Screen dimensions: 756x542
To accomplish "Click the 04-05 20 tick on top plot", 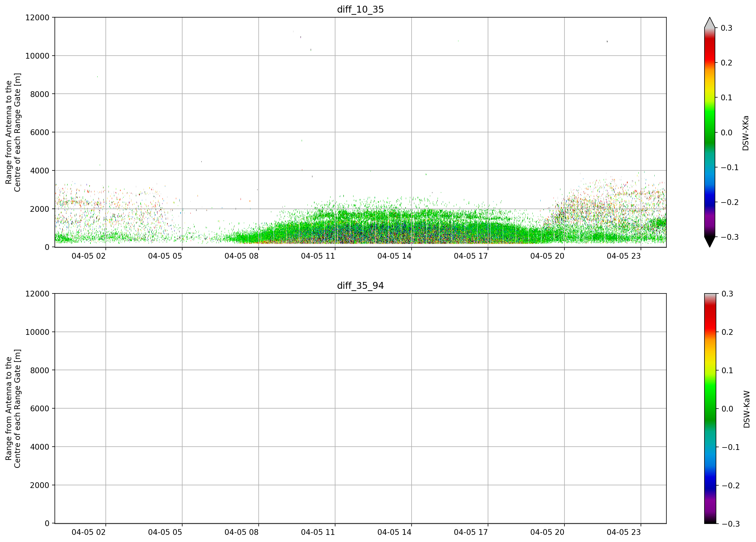I will [x=547, y=256].
